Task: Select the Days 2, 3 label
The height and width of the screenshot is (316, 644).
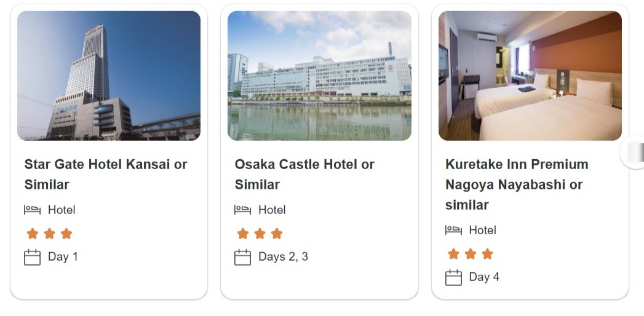Action: [283, 256]
